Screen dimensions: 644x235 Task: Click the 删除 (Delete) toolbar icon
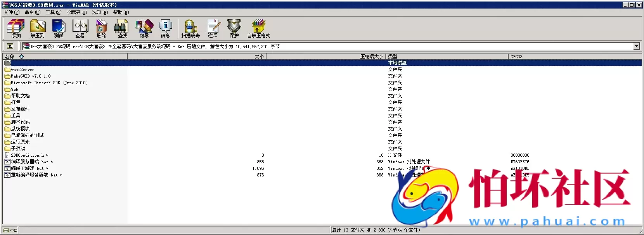pyautogui.click(x=102, y=29)
